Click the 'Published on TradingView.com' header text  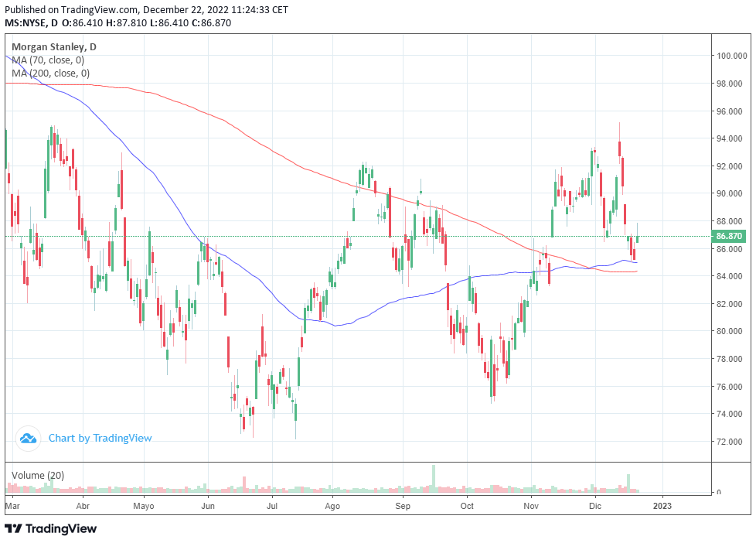click(71, 9)
